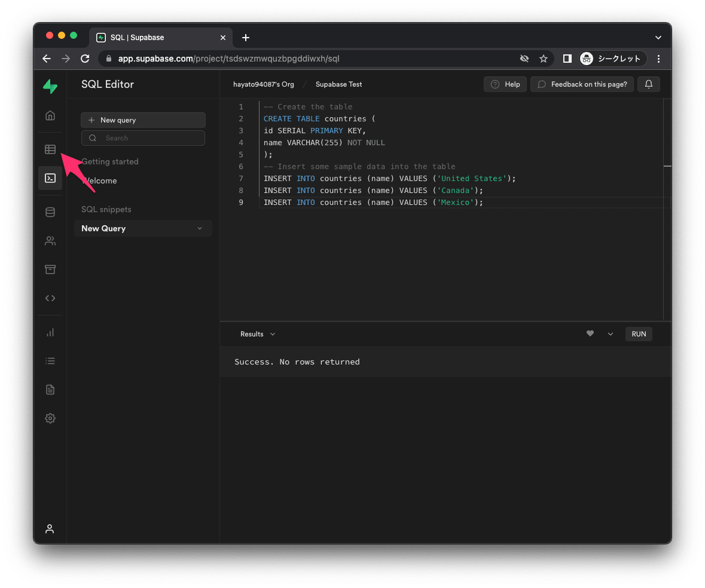This screenshot has height=588, width=705.
Task: Click the RUN button
Action: [639, 334]
